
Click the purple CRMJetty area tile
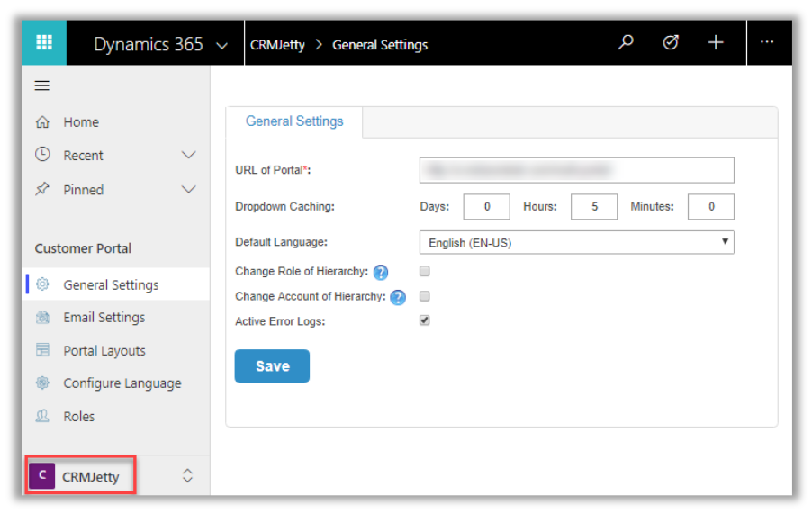(x=42, y=476)
